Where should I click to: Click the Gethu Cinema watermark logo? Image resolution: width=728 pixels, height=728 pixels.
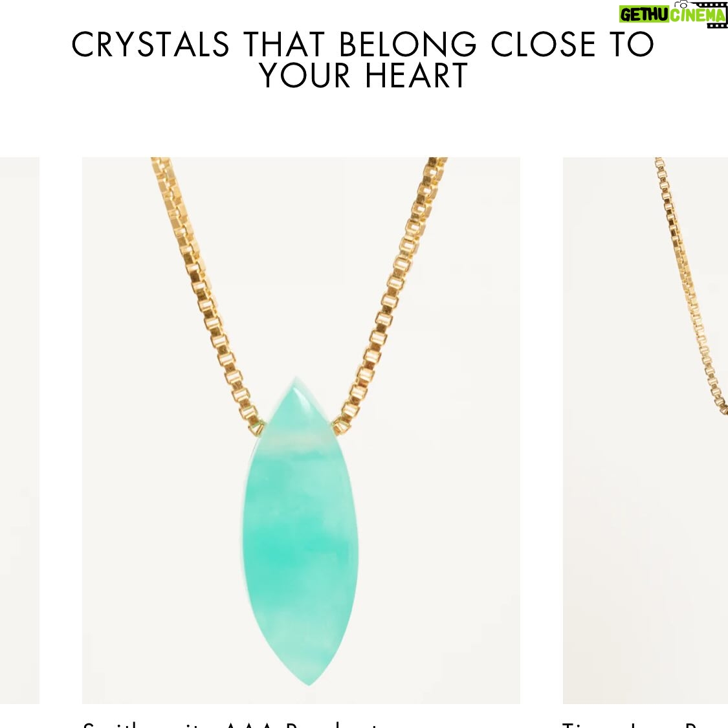tap(673, 14)
